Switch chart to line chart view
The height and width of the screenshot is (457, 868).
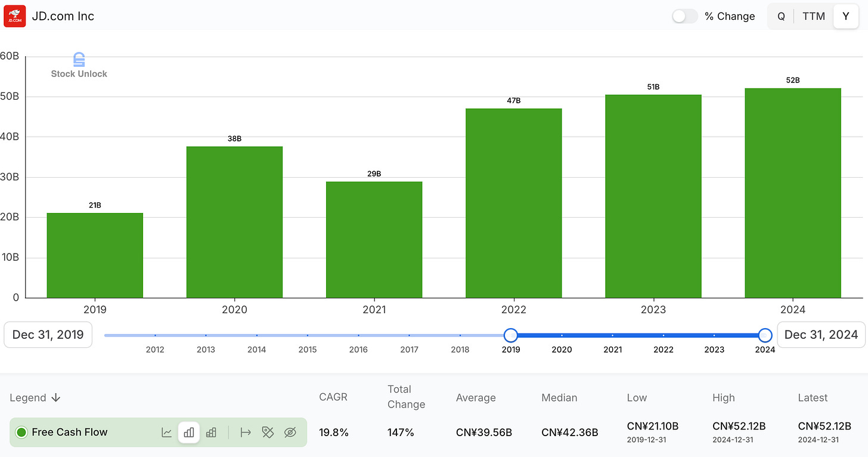click(167, 433)
